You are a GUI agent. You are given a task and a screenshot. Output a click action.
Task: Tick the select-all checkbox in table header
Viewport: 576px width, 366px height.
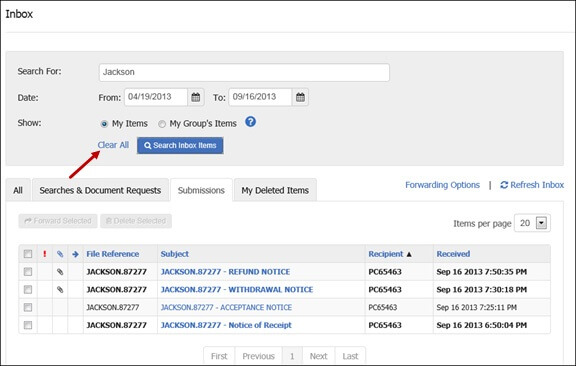point(28,254)
